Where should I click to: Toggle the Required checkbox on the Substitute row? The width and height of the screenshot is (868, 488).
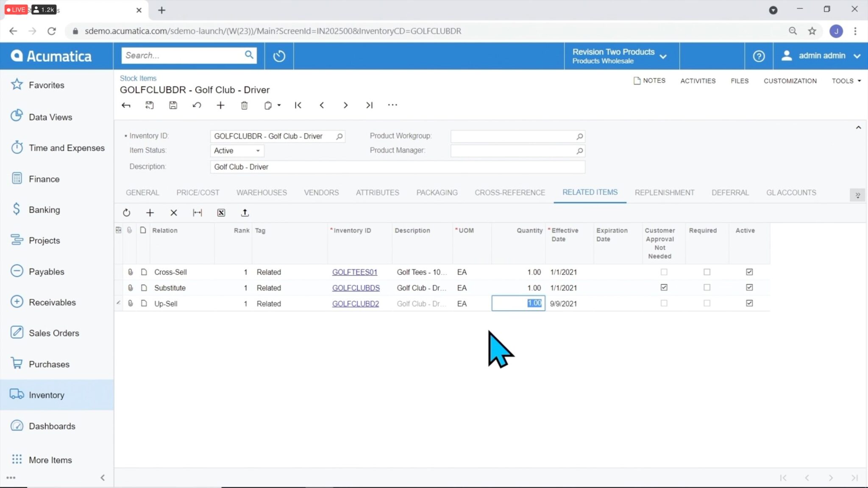pos(706,287)
